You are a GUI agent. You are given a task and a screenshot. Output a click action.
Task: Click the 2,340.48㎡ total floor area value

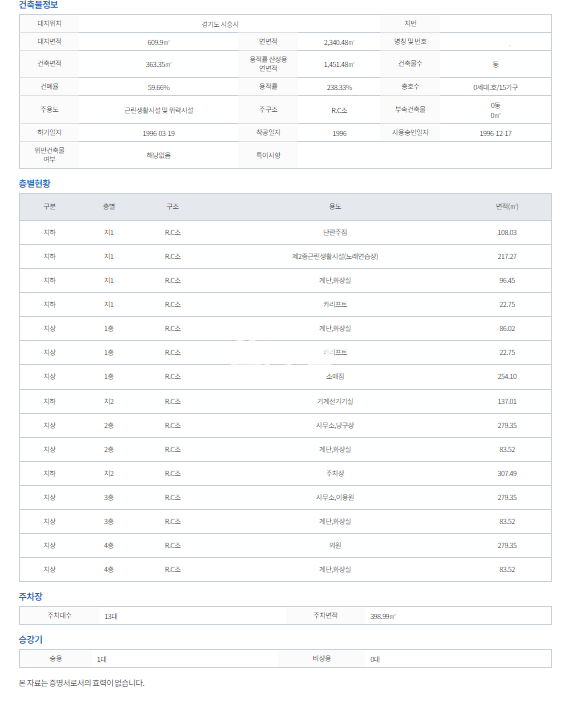(x=339, y=42)
